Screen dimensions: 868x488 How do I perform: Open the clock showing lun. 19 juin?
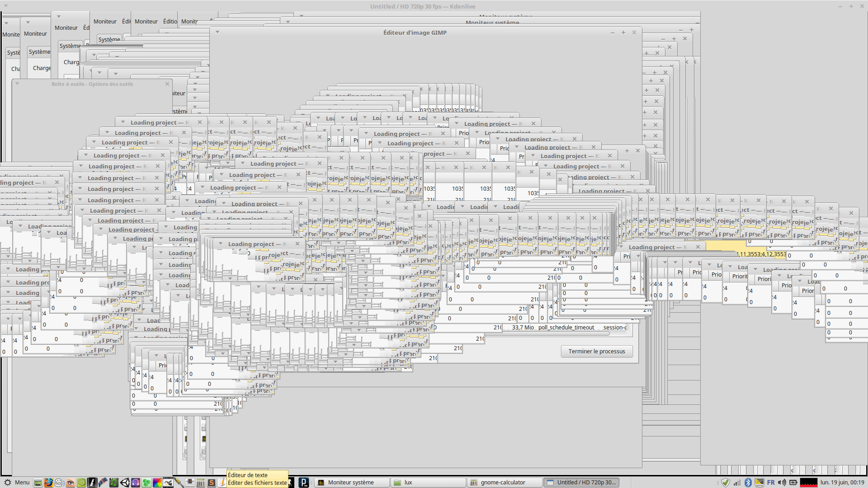coord(842,483)
